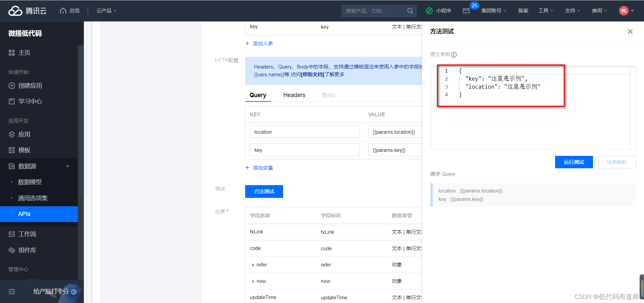Switch to the Query tab
Screen dimensions: 644x303
[258, 95]
